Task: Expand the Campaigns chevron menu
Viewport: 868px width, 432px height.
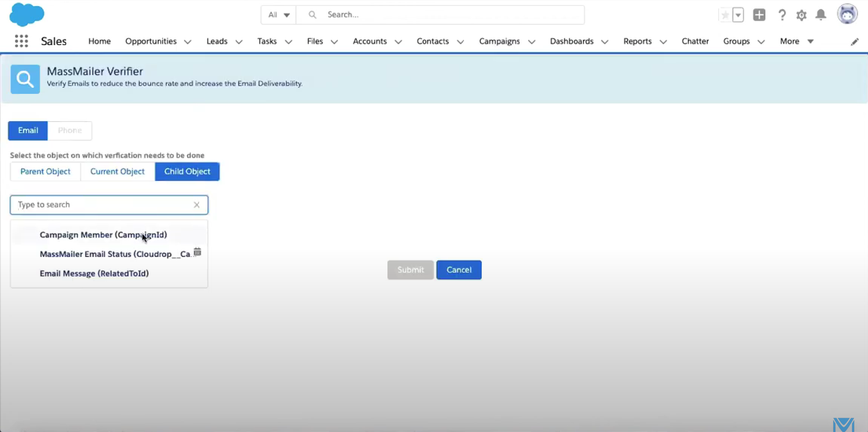Action: click(x=531, y=42)
